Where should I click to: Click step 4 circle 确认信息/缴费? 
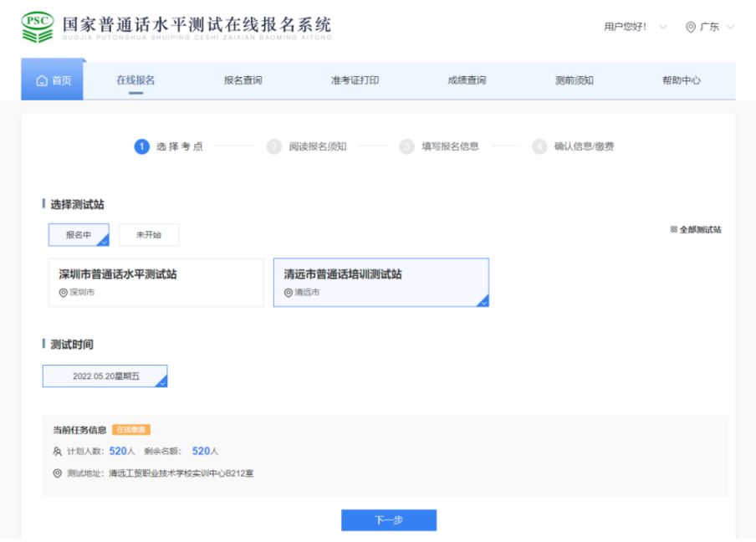539,146
